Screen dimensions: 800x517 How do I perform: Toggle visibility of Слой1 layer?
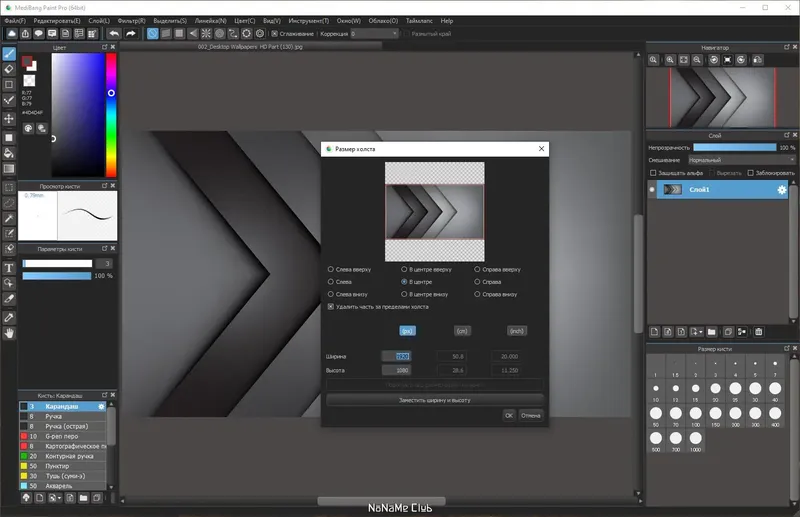coord(652,190)
